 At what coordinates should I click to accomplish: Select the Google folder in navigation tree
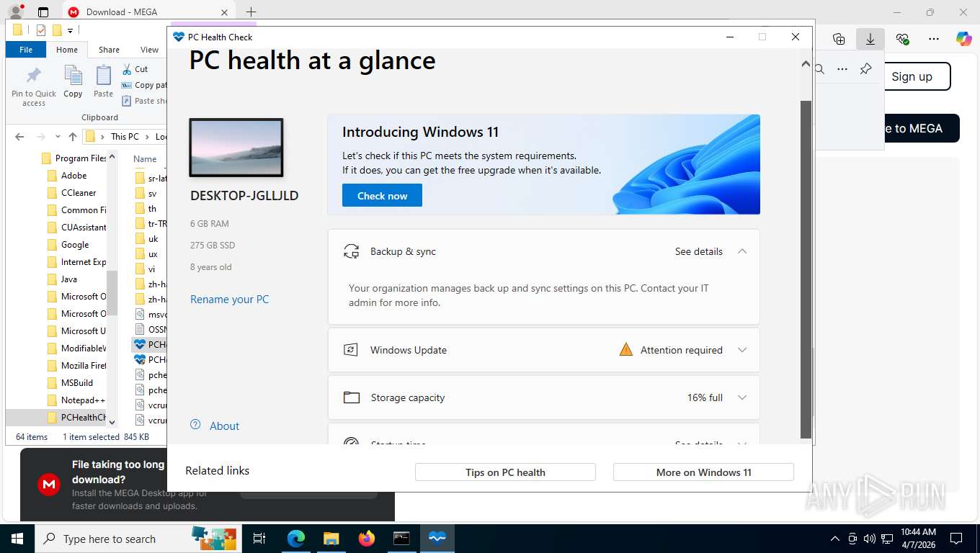(75, 245)
